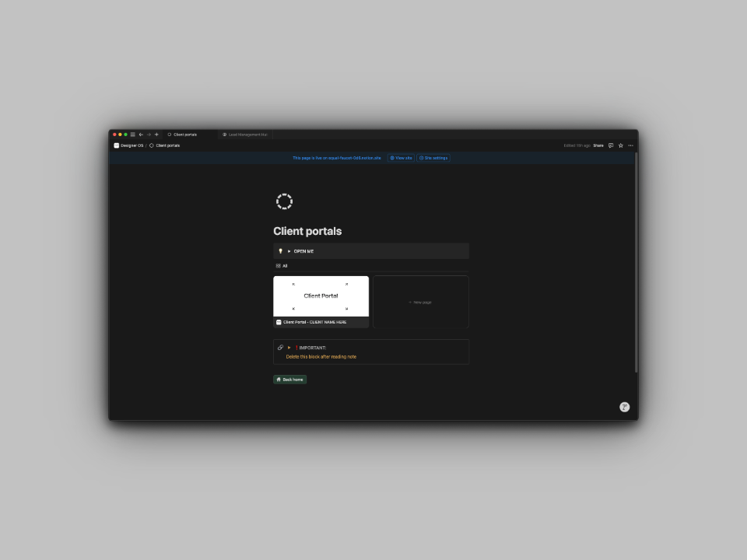Open the sidebar hamburger menu icon
Screen dimensions: 747x560
pos(133,135)
